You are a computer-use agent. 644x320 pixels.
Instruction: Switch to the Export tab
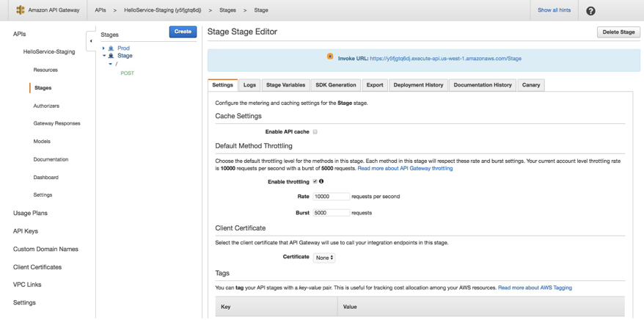click(x=375, y=85)
